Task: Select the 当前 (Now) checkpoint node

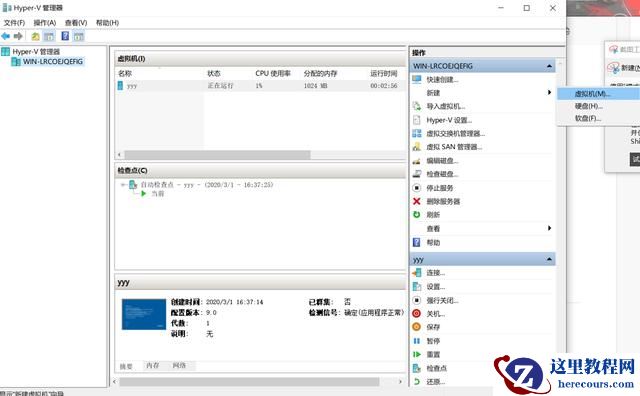Action: (x=158, y=194)
